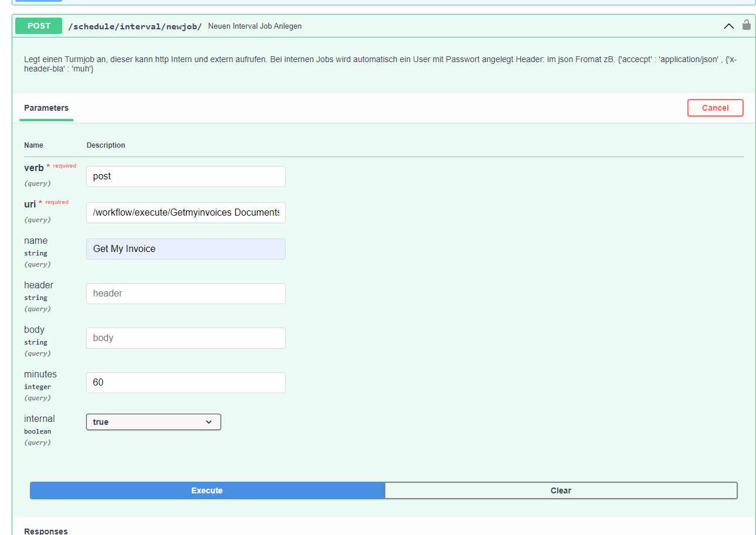The height and width of the screenshot is (535, 756).
Task: Open the internal boolean dropdown
Action: point(154,422)
